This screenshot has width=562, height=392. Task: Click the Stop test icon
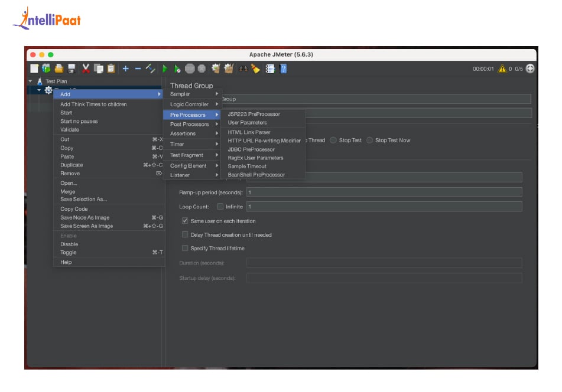(190, 68)
